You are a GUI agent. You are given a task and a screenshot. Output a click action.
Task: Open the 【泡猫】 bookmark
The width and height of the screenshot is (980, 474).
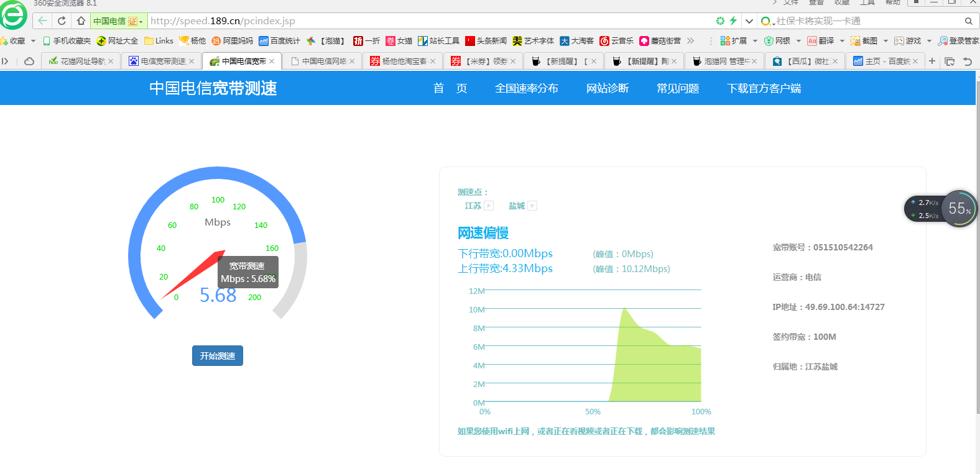click(326, 41)
